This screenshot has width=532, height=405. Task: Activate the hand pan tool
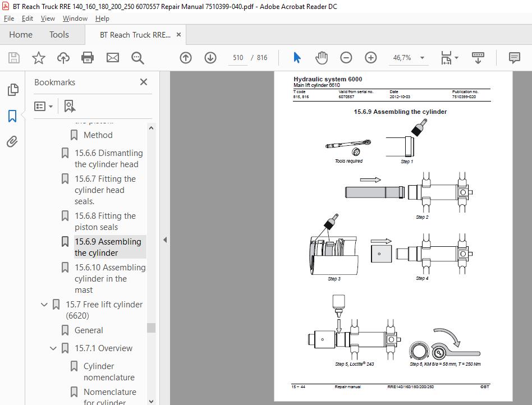pos(322,58)
